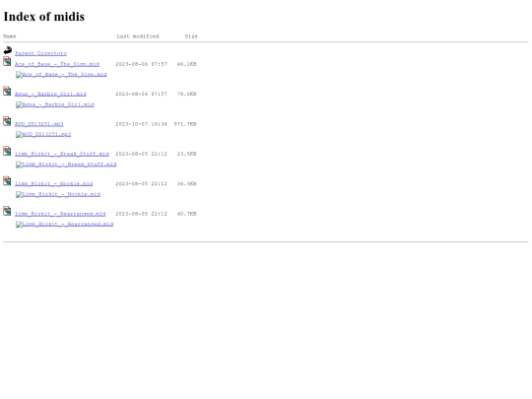
Task: Click the size value '23.5KB'
Action: (x=186, y=154)
